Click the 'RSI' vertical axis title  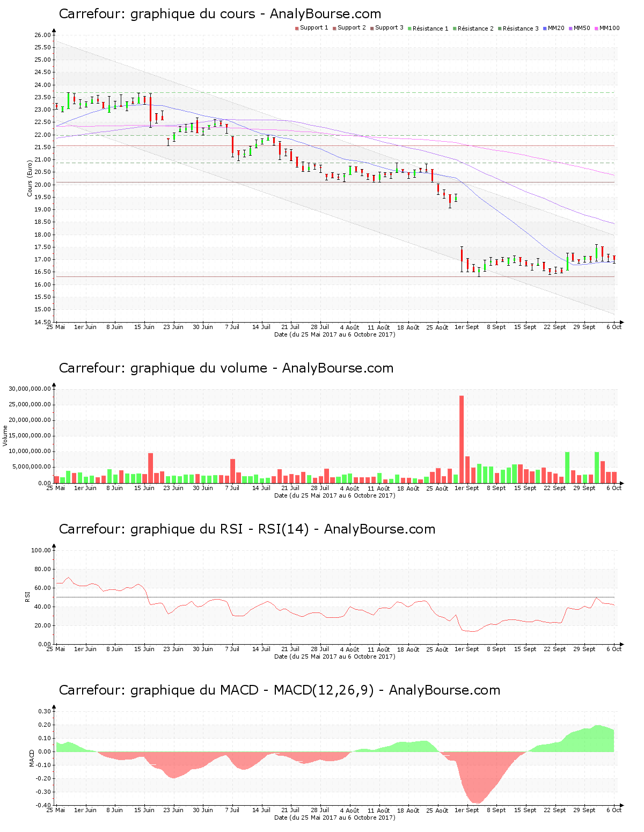[27, 596]
